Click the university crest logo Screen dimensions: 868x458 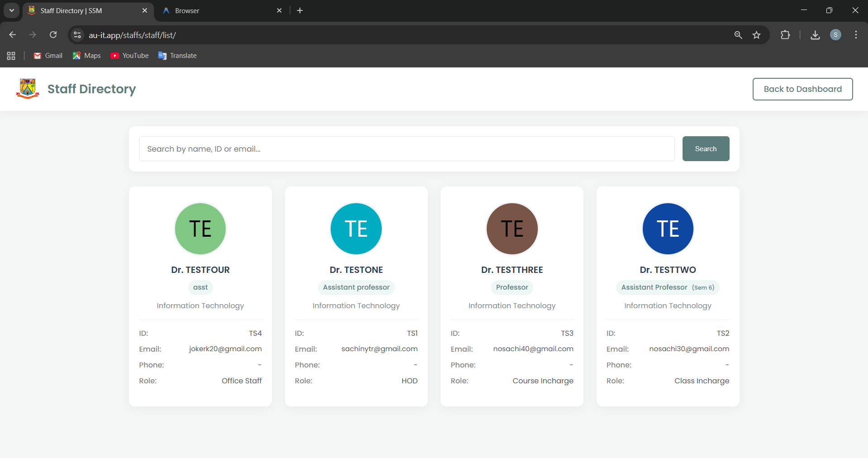28,89
